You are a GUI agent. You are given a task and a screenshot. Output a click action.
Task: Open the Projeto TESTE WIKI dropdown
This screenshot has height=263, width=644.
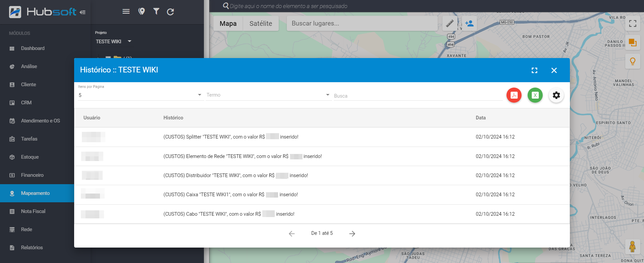113,42
